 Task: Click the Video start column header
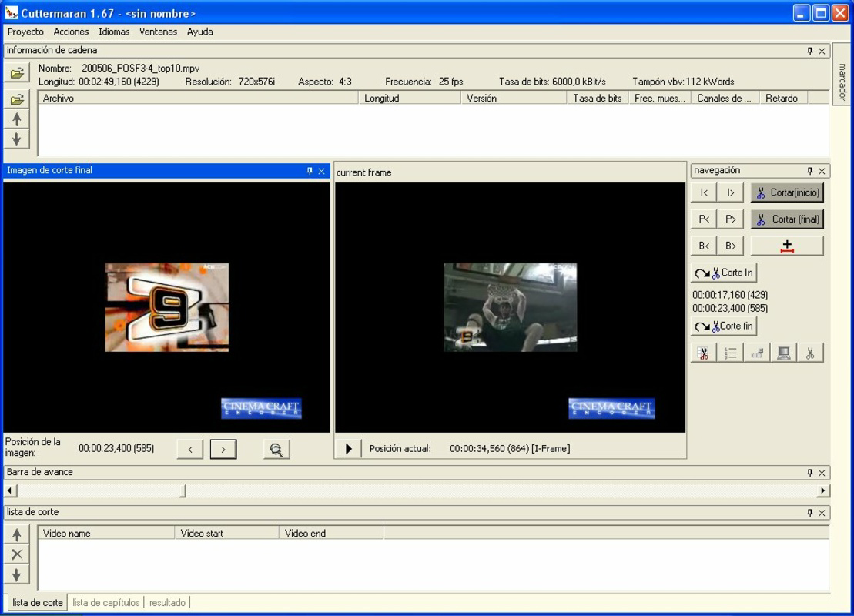[x=226, y=533]
